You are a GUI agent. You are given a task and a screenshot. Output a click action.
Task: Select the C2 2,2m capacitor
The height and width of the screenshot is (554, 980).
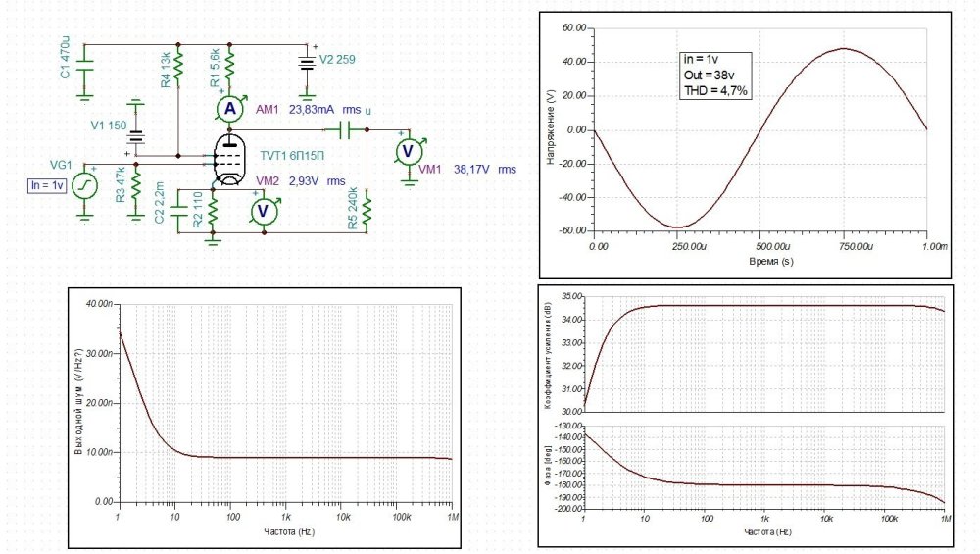(x=179, y=209)
